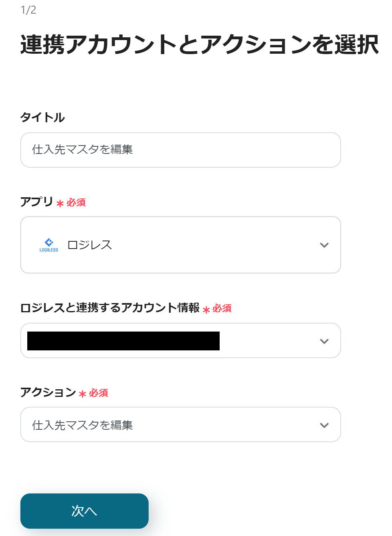Image resolution: width=392 pixels, height=536 pixels.
Task: Click the 必須 tag beside アカウント情報
Action: 222,308
